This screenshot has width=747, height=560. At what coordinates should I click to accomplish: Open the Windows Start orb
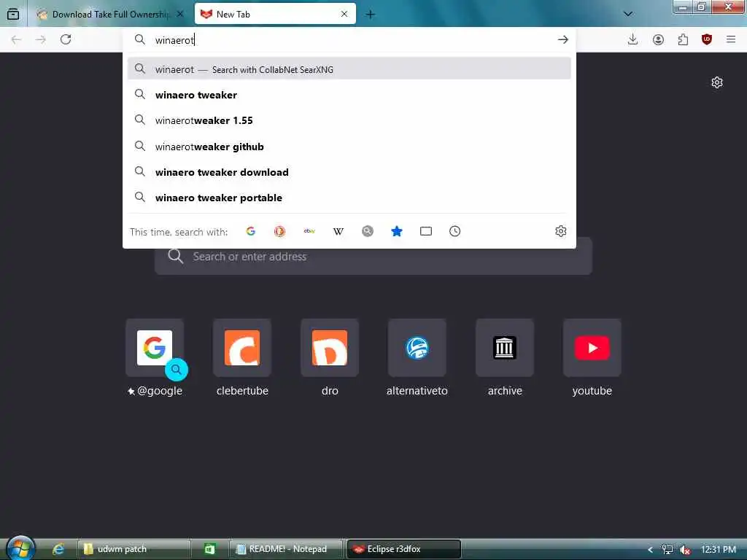pos(20,548)
